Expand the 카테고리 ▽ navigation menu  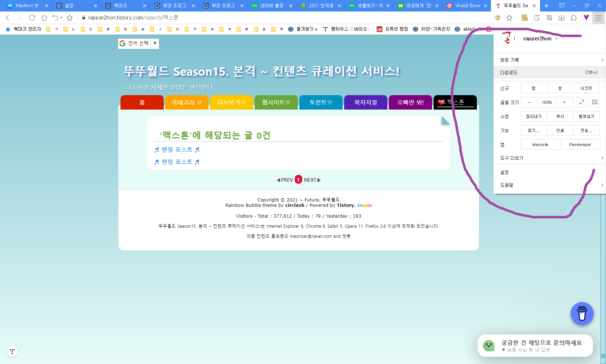(x=187, y=102)
